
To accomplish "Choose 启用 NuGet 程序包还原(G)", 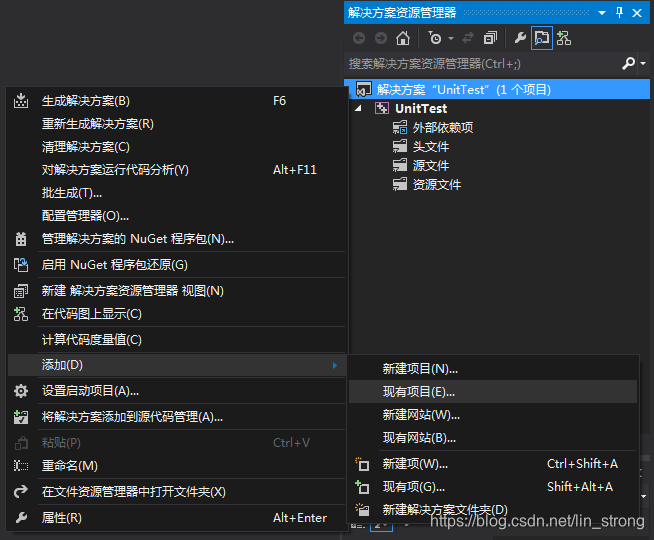I will tap(177, 265).
